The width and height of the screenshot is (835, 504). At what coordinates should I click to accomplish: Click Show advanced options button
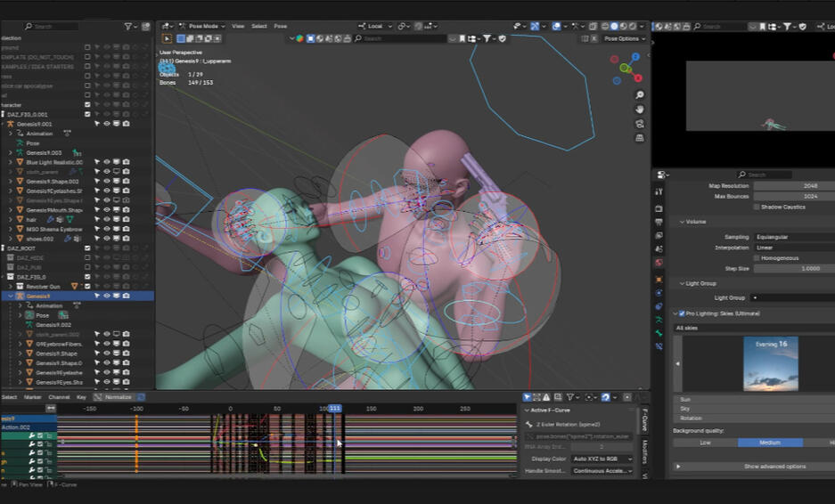click(x=774, y=467)
